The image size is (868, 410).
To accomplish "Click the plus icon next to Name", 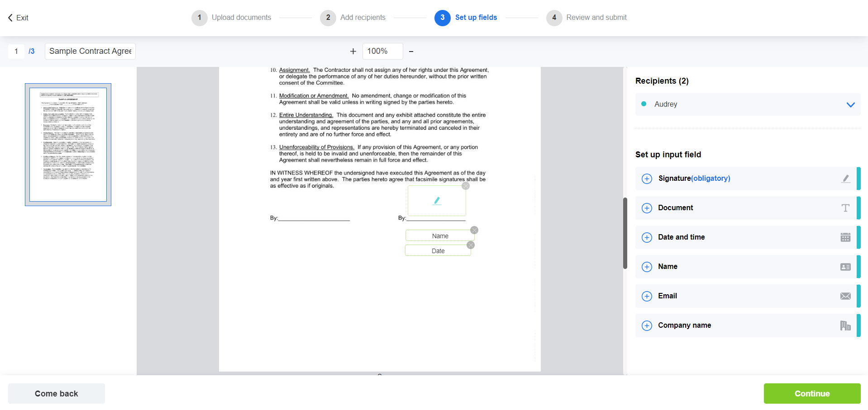I will click(x=647, y=267).
